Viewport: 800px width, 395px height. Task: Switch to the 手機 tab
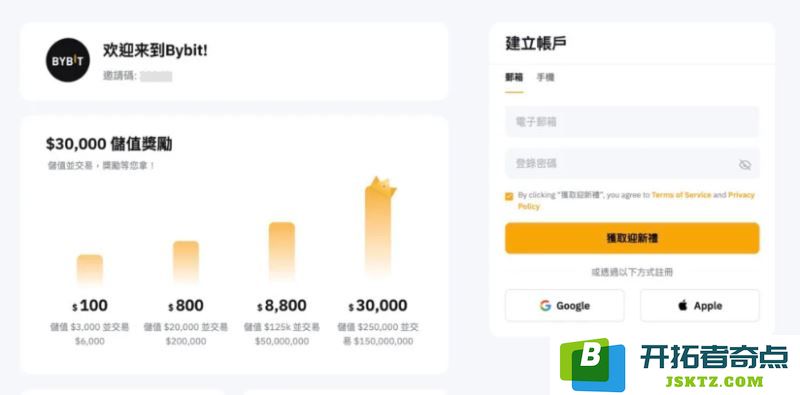[x=545, y=78]
